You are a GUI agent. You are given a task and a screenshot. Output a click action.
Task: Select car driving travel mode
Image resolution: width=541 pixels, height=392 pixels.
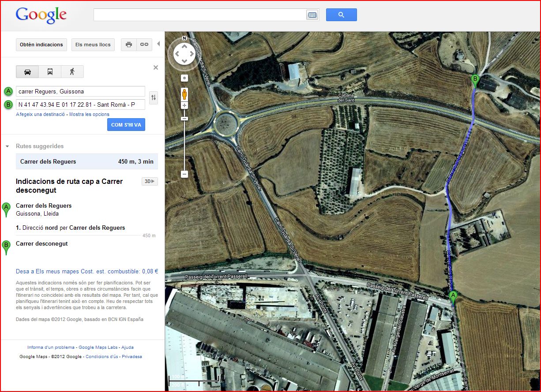27,72
